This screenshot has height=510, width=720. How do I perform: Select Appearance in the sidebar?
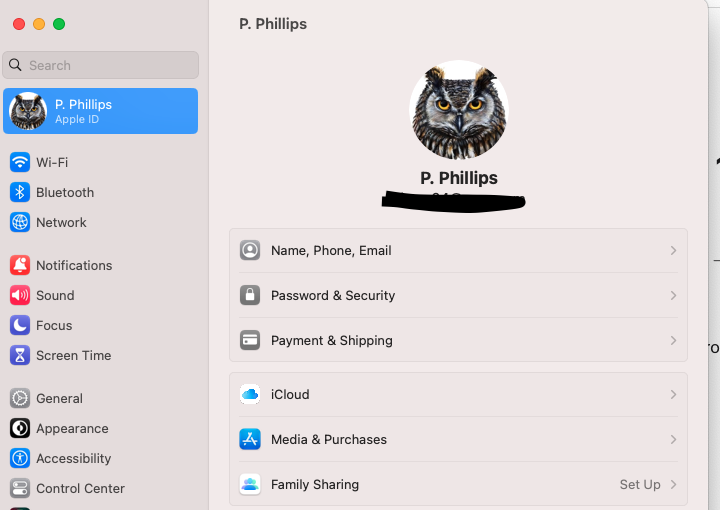pyautogui.click(x=72, y=428)
